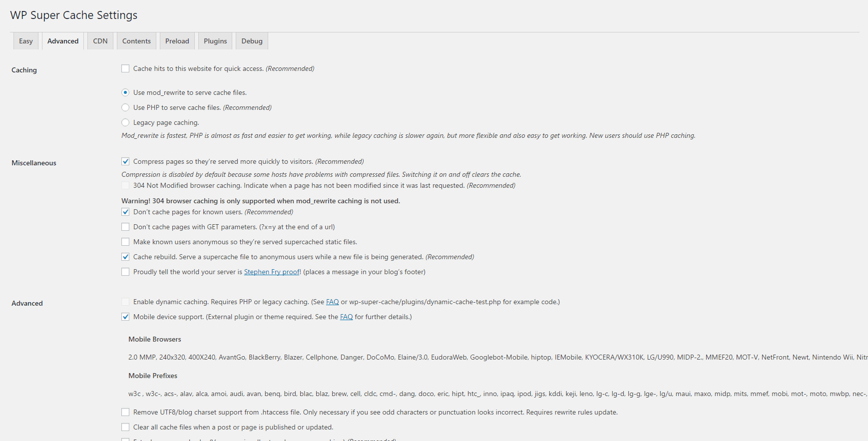Open the CDN tab

click(x=100, y=41)
